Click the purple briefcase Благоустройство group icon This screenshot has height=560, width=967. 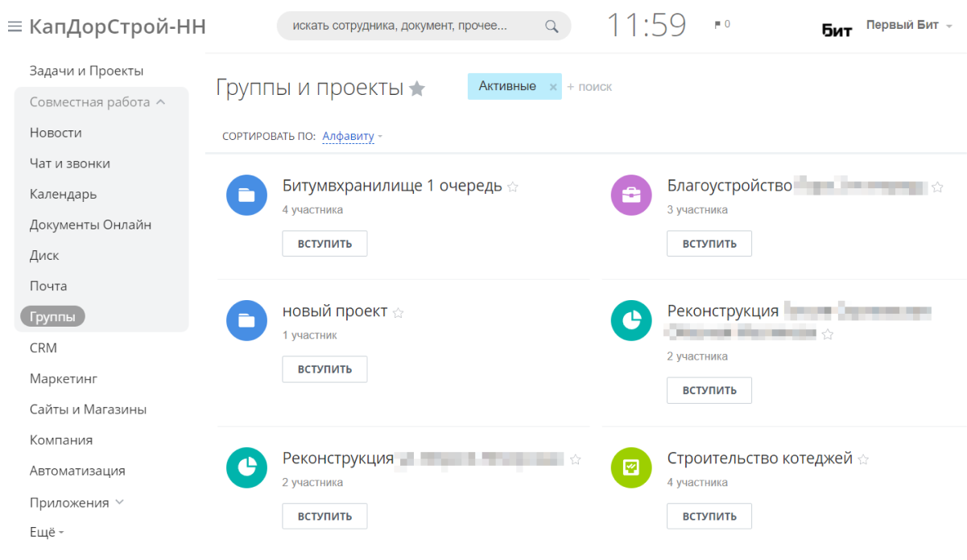click(x=631, y=196)
